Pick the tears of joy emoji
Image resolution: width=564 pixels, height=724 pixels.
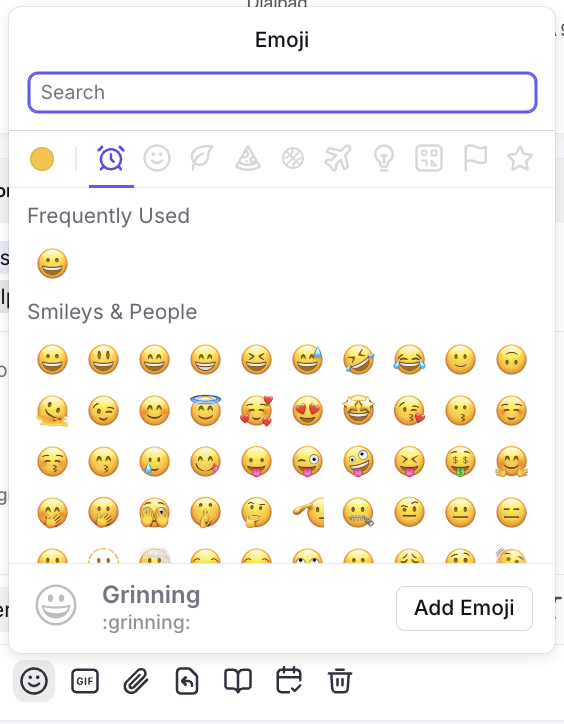(410, 359)
